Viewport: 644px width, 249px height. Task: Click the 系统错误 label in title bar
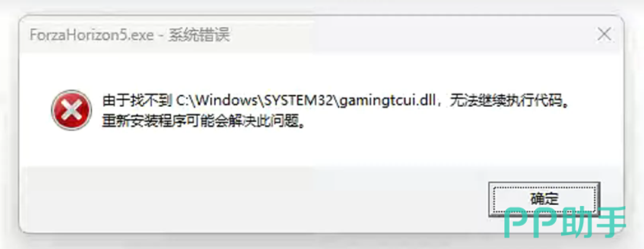pos(199,35)
